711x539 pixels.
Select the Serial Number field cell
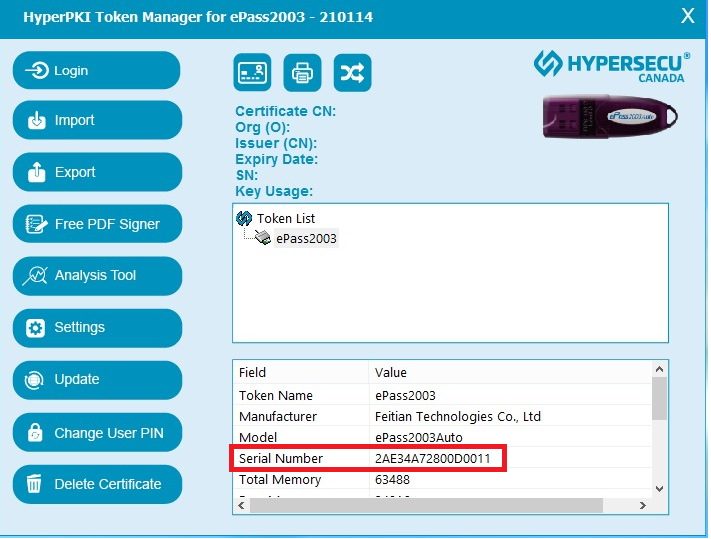pyautogui.click(x=281, y=458)
